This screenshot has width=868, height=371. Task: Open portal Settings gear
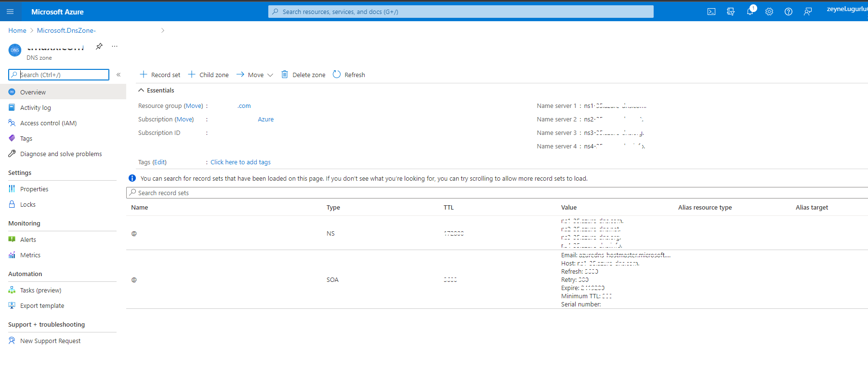pos(769,12)
